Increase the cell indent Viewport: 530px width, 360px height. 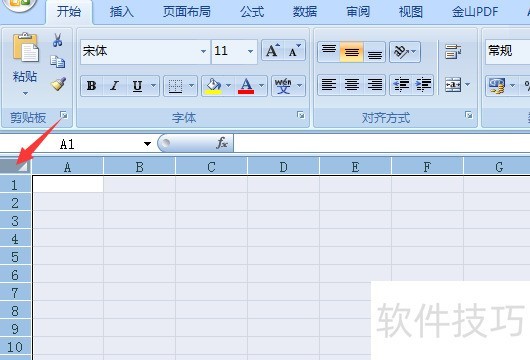pyautogui.click(x=423, y=85)
